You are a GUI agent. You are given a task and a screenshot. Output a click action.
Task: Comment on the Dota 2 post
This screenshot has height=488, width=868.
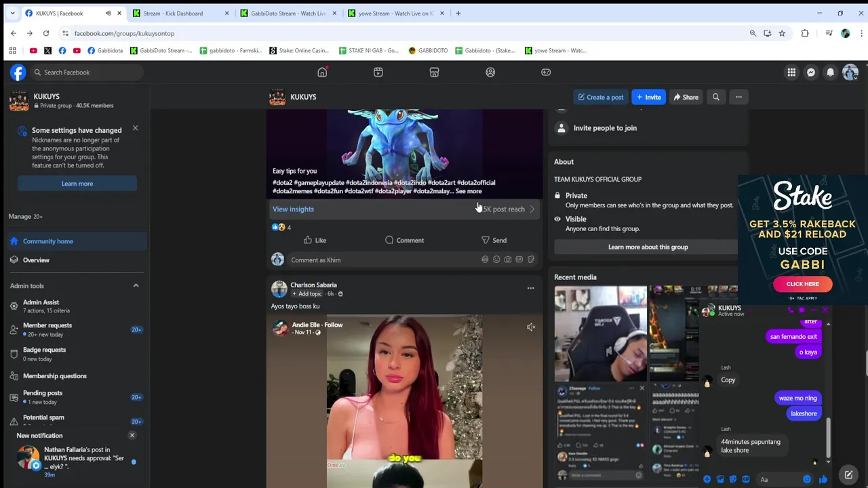pyautogui.click(x=404, y=240)
